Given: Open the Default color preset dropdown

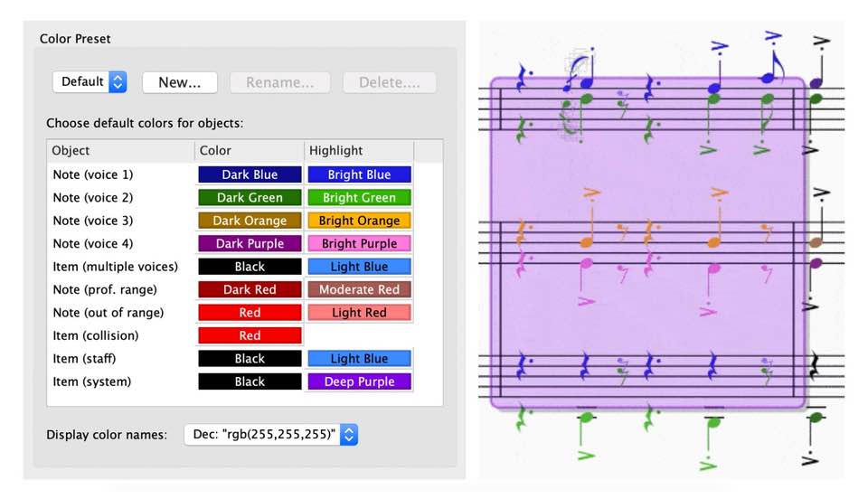Looking at the screenshot, I should 90,82.
